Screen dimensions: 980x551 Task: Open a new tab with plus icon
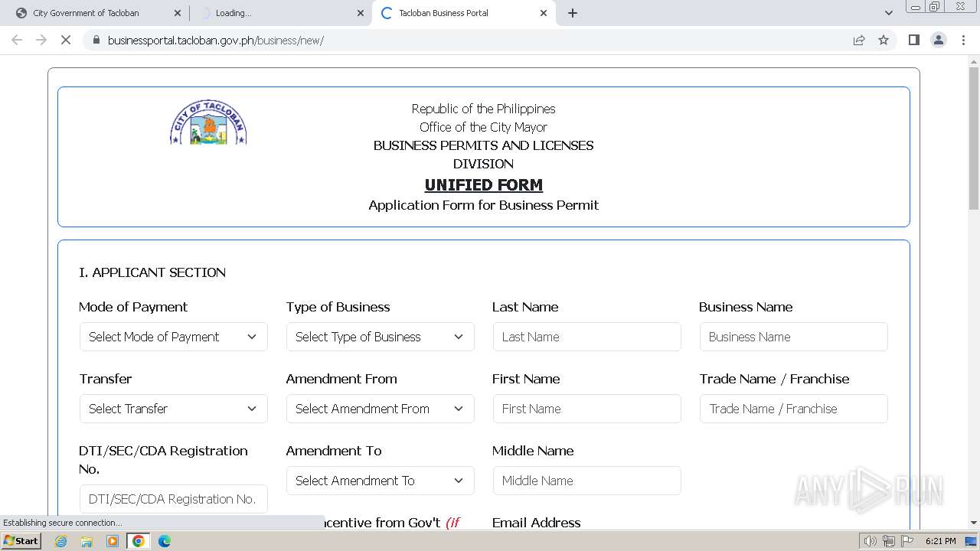click(573, 13)
